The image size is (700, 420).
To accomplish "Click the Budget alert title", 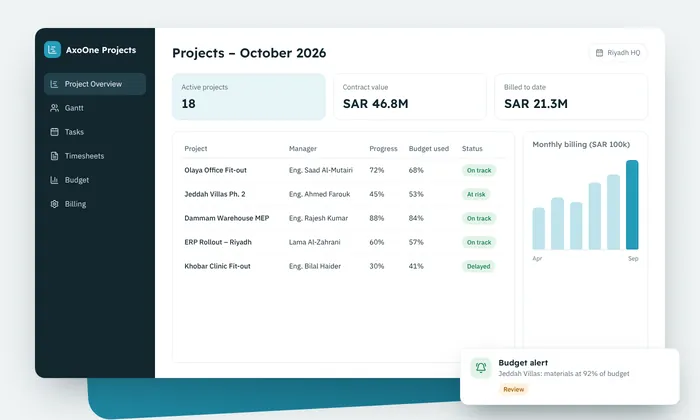I will (523, 363).
